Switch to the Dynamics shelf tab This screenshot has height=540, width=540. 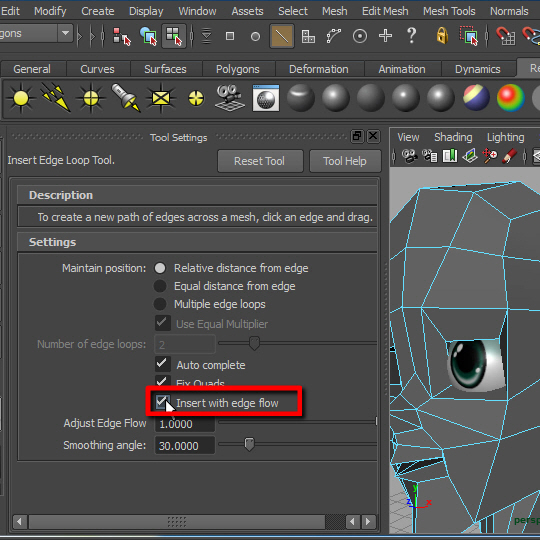point(478,69)
